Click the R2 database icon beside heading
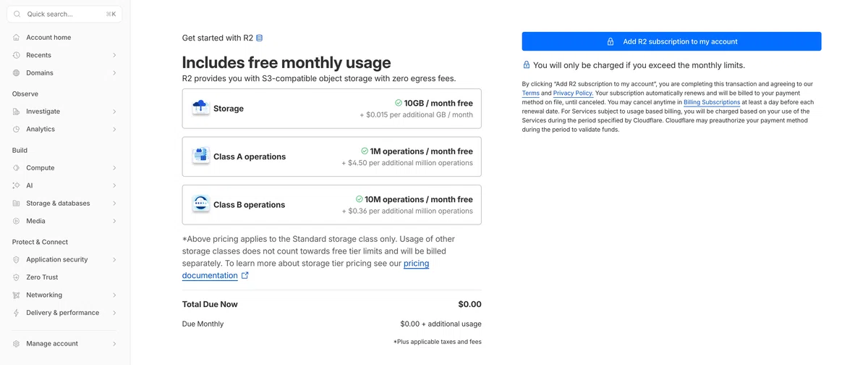 [260, 38]
